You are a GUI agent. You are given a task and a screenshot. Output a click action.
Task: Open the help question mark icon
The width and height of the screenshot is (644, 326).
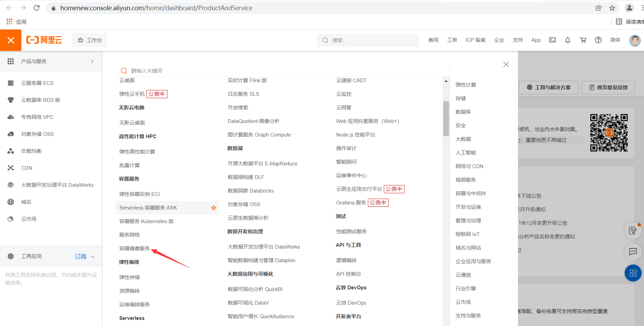(x=598, y=40)
